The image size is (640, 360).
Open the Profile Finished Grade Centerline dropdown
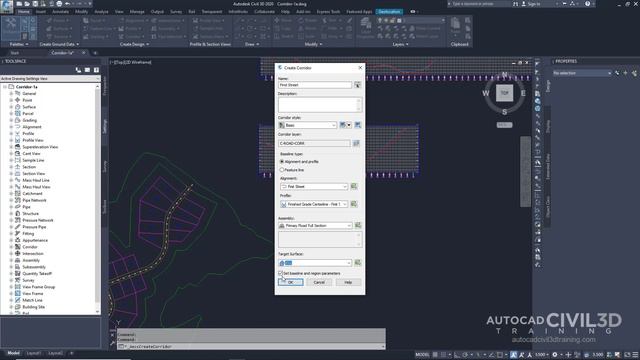[314, 204]
